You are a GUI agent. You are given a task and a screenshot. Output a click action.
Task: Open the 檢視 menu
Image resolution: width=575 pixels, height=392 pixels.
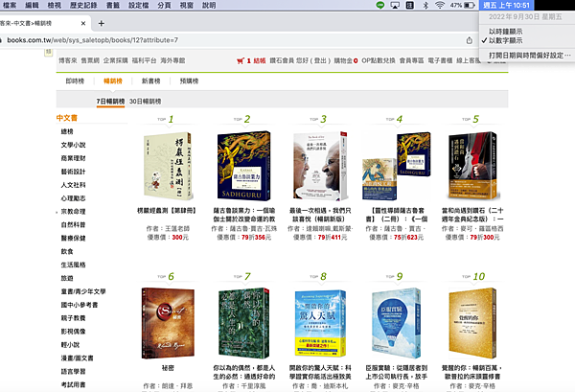coord(55,5)
